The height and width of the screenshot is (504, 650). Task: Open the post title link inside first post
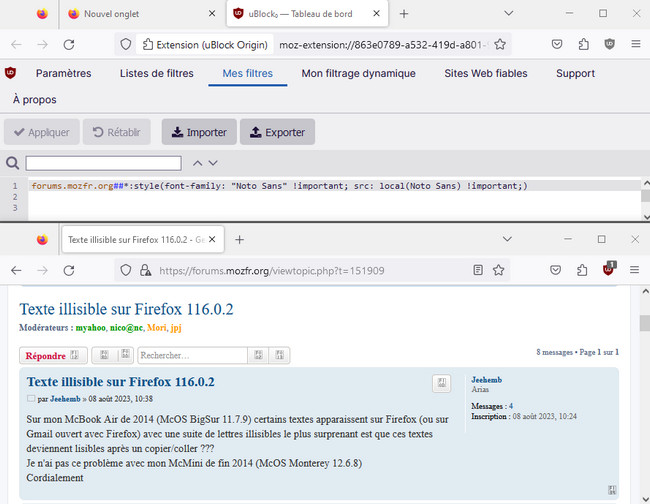click(121, 382)
